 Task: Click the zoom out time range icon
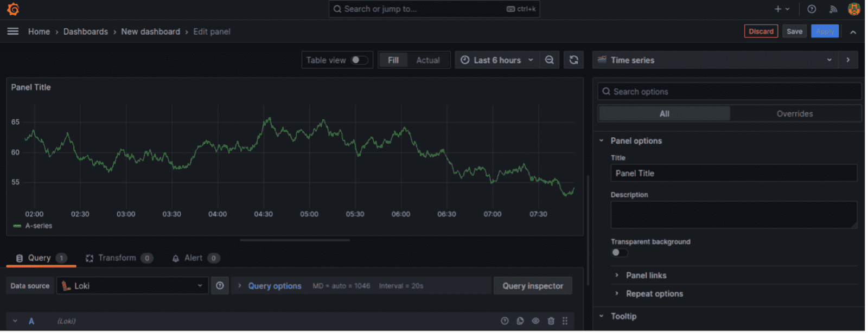pyautogui.click(x=550, y=60)
